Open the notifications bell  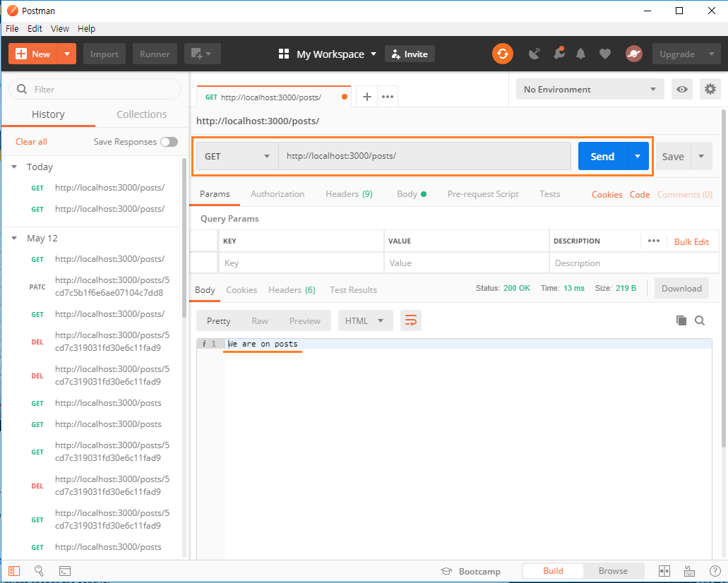[581, 54]
